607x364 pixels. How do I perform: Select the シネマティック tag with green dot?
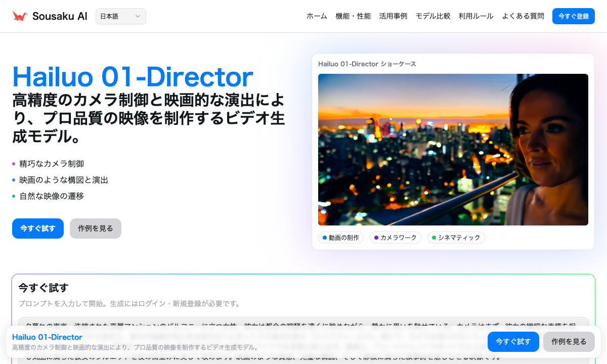pos(456,238)
